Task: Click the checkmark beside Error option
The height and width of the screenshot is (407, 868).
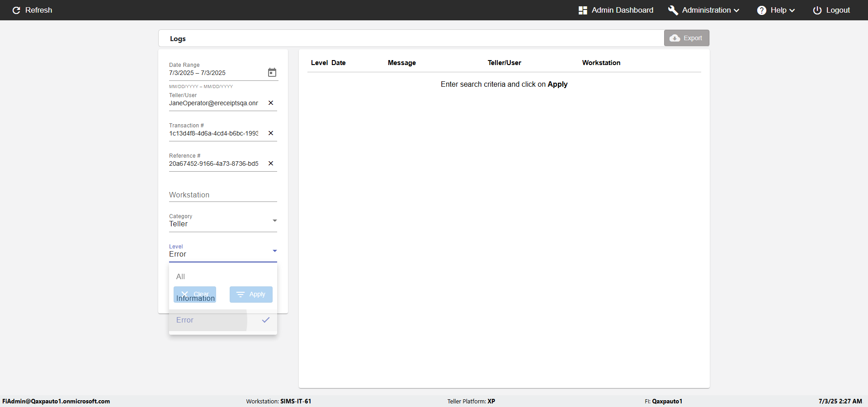Action: (266, 320)
